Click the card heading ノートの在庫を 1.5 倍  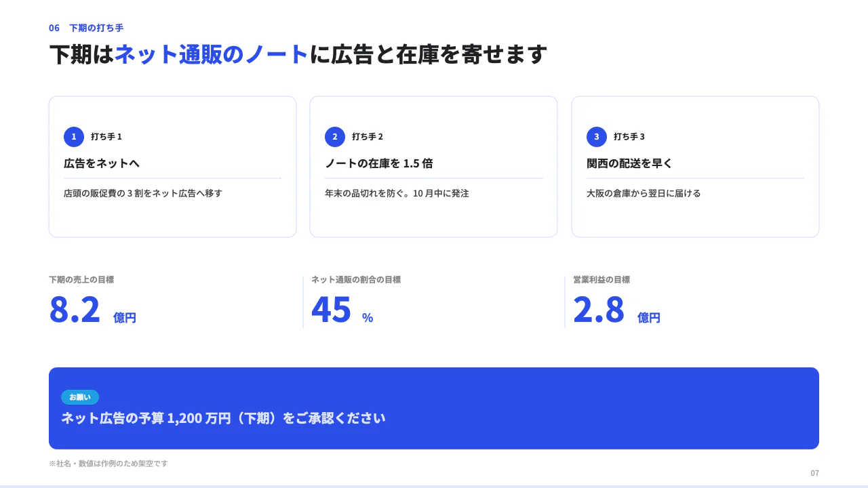pyautogui.click(x=379, y=163)
